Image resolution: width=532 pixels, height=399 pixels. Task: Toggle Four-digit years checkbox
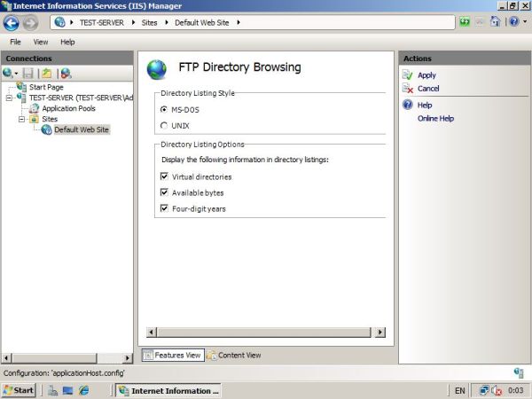[x=164, y=208]
